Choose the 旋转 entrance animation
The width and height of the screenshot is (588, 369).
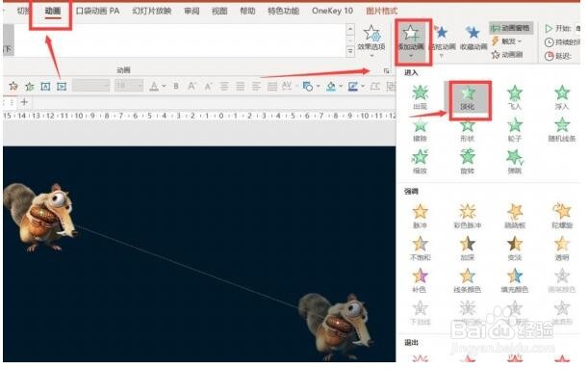(x=468, y=162)
